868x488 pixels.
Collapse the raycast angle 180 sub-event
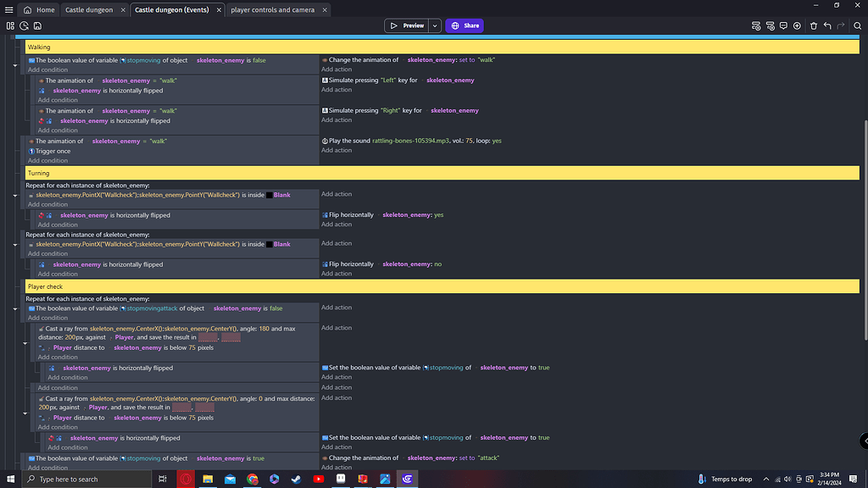click(25, 343)
